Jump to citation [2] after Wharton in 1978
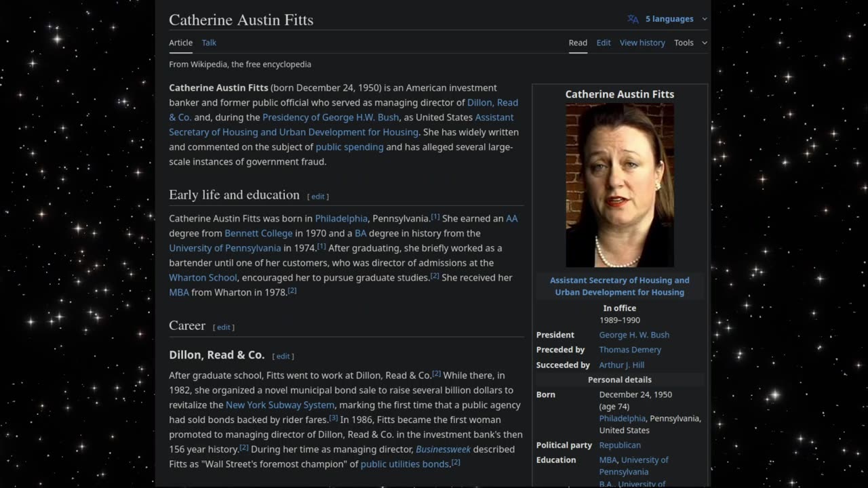 coord(292,291)
